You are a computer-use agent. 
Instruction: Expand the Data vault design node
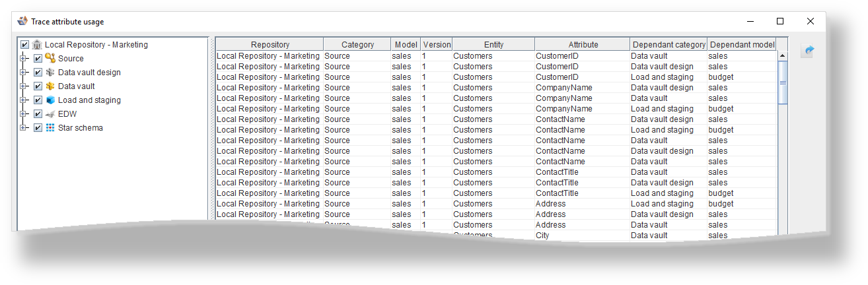(x=24, y=73)
